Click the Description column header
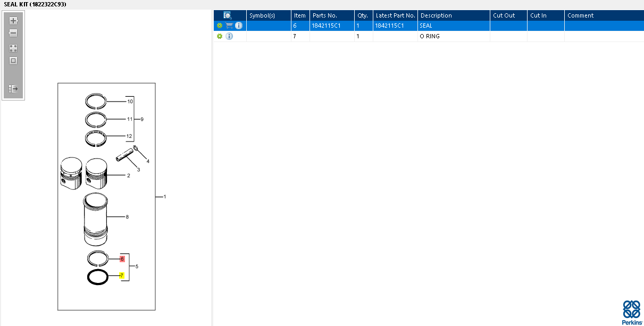644x326 pixels. coord(453,15)
